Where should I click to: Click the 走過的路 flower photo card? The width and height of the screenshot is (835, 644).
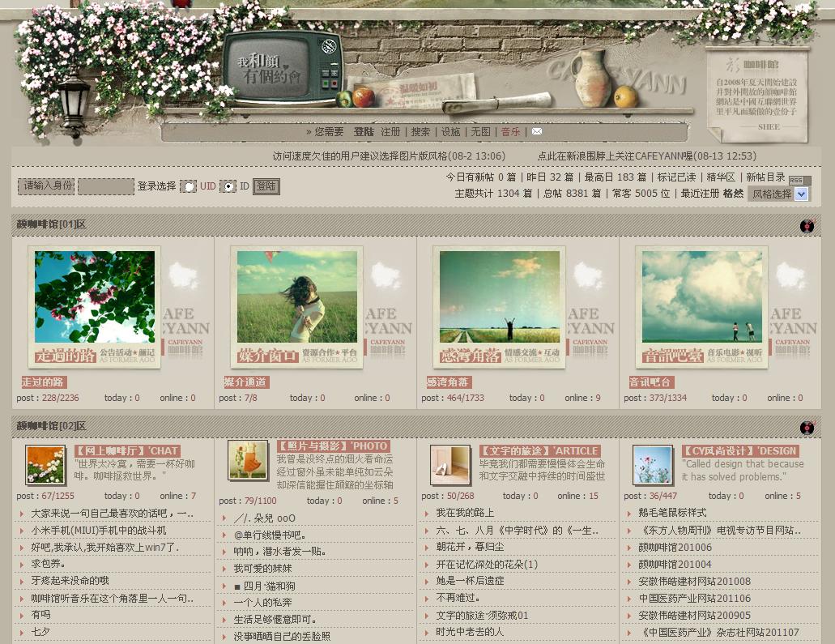[95, 307]
